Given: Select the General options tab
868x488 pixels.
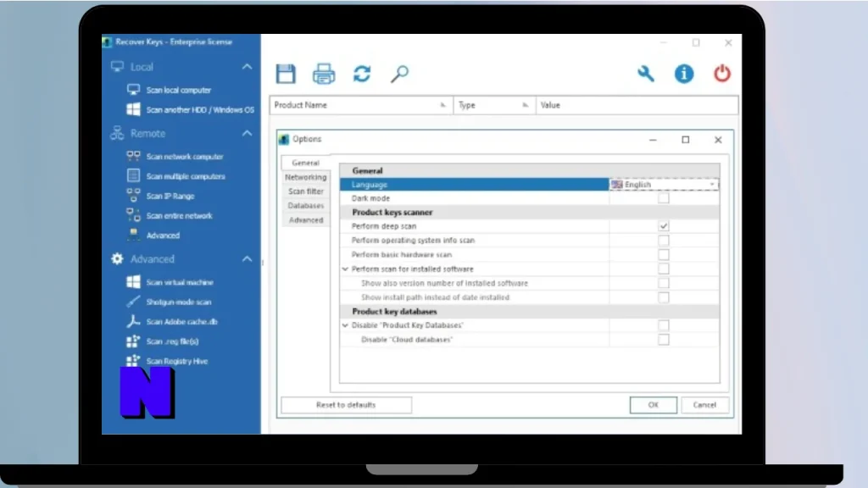Looking at the screenshot, I should pyautogui.click(x=305, y=163).
